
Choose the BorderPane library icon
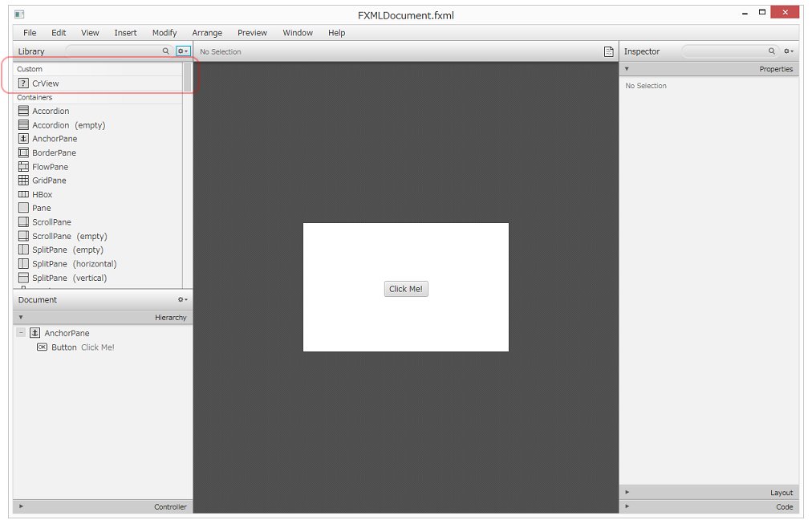[x=23, y=152]
